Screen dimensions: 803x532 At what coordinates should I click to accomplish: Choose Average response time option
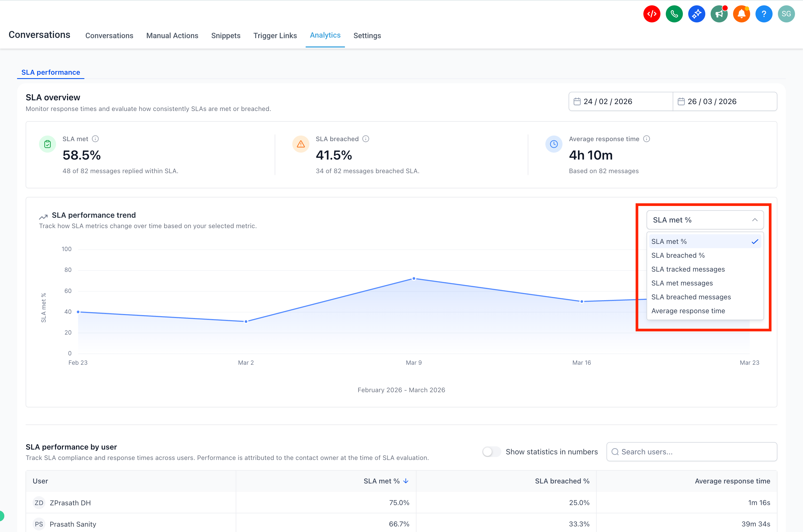[x=688, y=311]
